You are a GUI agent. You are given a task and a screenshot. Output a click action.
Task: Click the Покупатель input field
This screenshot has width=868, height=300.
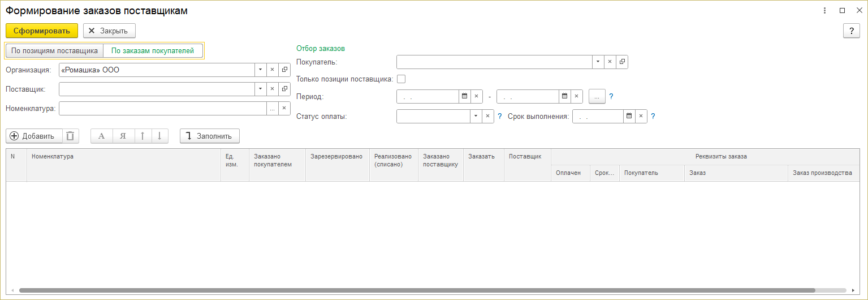tap(494, 62)
